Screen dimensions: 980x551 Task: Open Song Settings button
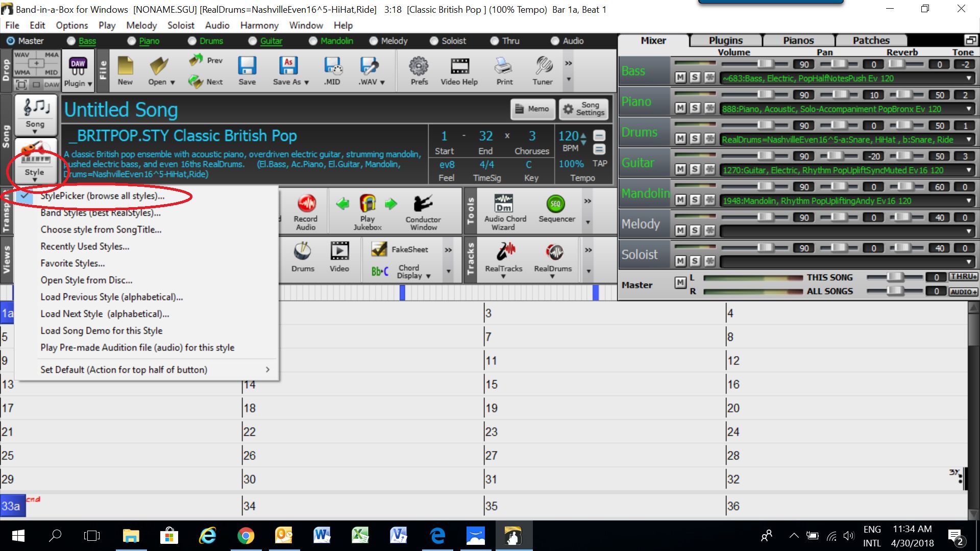point(583,109)
